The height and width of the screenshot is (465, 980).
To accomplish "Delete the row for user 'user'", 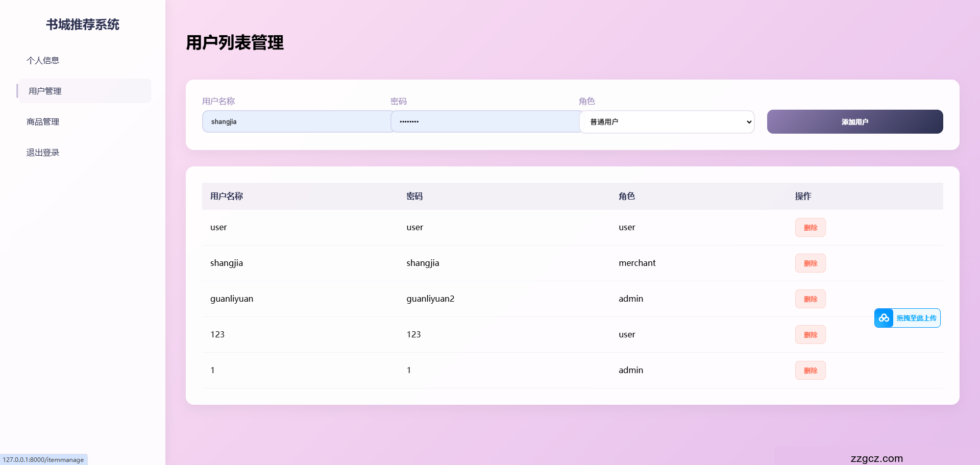I will coord(810,228).
